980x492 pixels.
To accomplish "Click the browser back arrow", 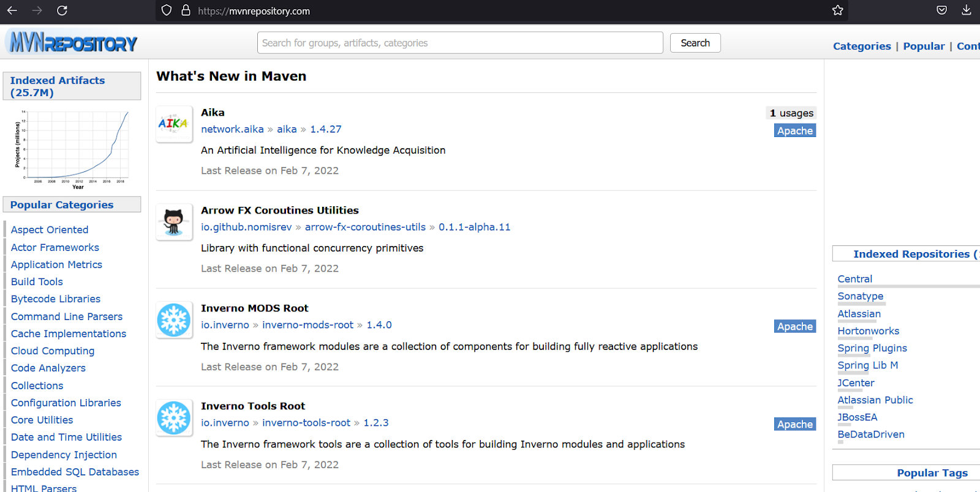I will [x=12, y=10].
